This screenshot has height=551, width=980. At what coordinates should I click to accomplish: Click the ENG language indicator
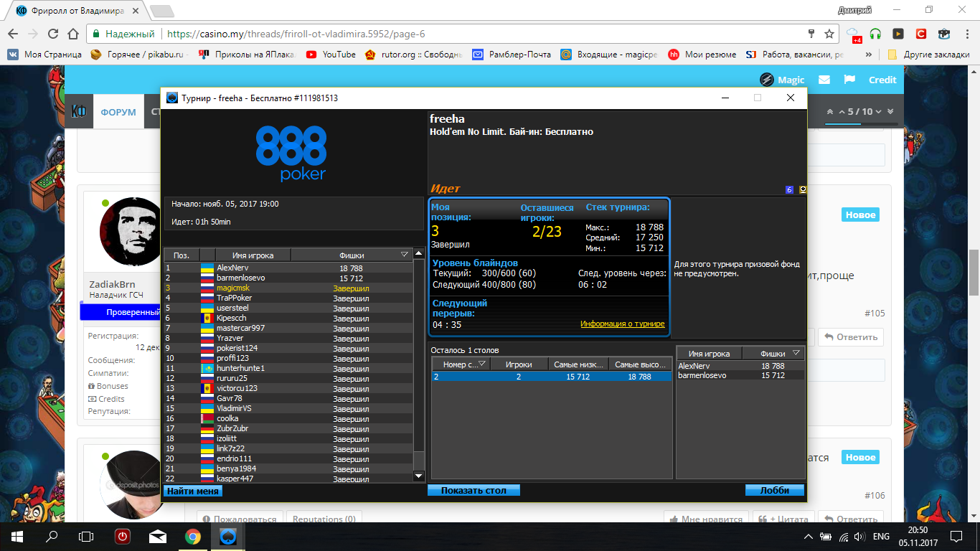pos(881,536)
